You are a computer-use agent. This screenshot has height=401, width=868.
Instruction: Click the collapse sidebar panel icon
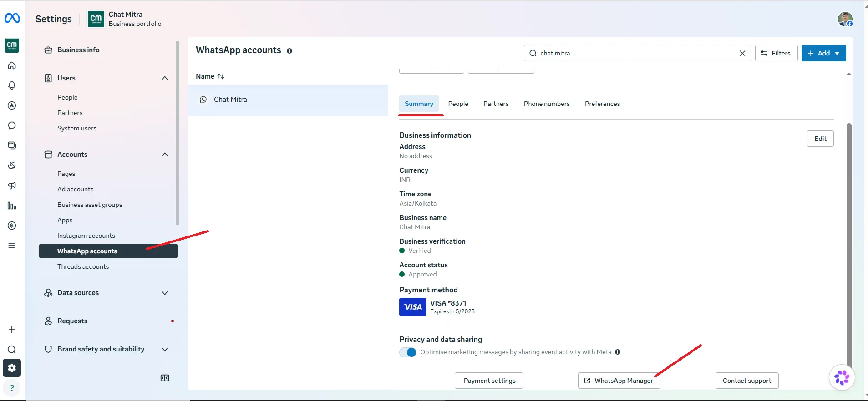pos(165,378)
